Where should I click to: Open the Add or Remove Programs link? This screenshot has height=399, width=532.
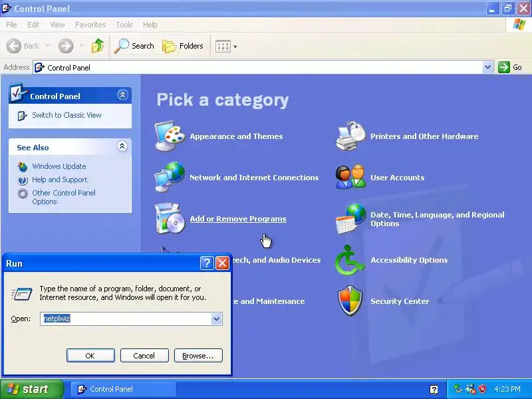pos(238,219)
